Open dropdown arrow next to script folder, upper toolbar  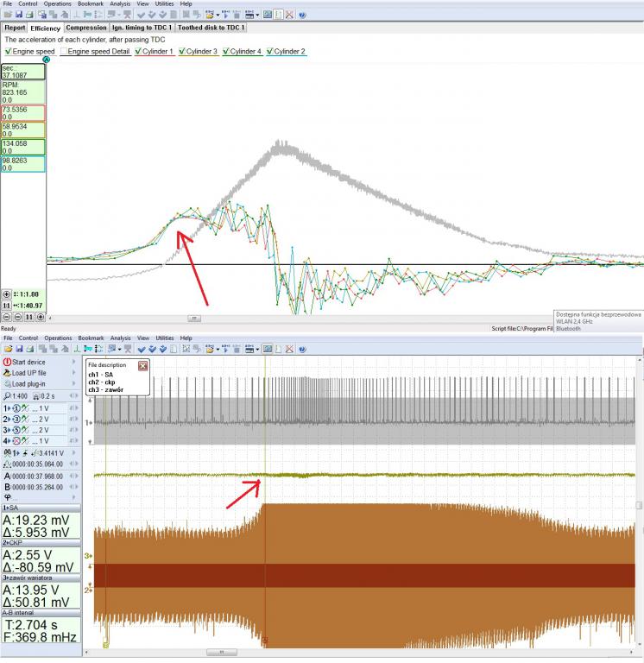(x=218, y=15)
